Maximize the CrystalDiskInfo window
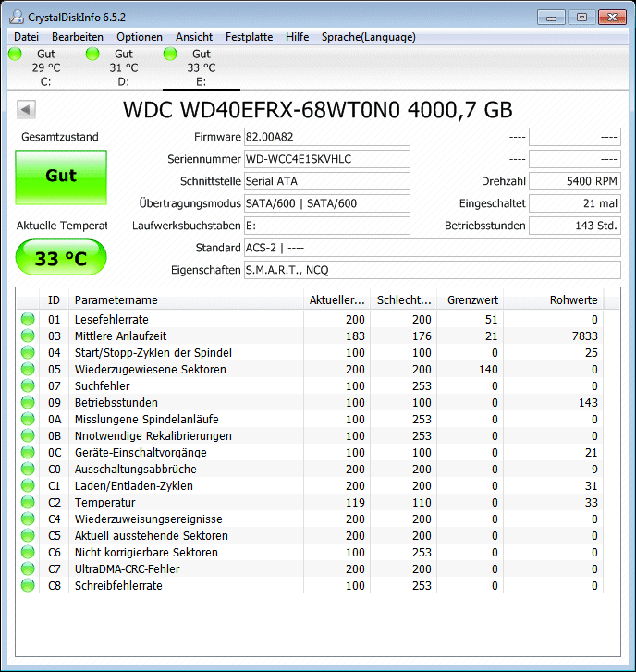The height and width of the screenshot is (672, 636). 581,18
